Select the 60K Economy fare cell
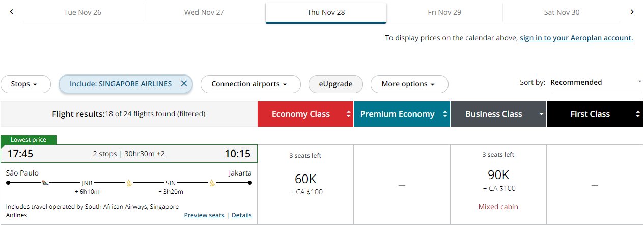The image size is (644, 225). click(x=305, y=185)
